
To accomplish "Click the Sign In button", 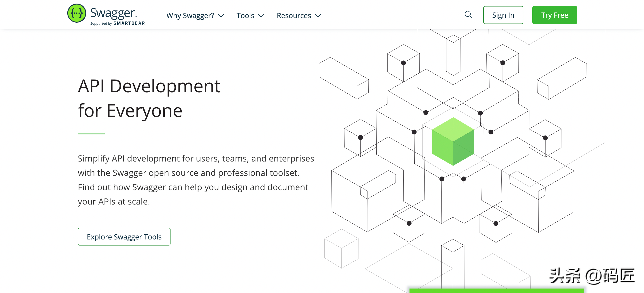I will tap(503, 15).
